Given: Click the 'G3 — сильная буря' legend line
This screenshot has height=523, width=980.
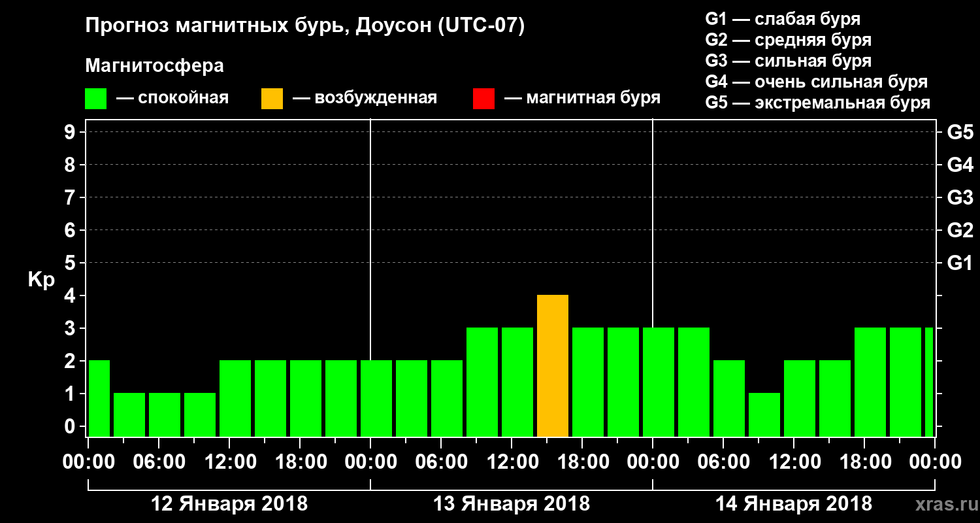Looking at the screenshot, I should [x=789, y=61].
